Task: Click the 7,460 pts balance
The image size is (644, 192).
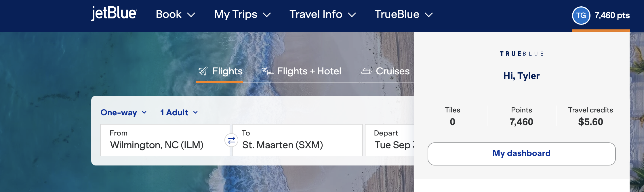Action: pyautogui.click(x=612, y=15)
